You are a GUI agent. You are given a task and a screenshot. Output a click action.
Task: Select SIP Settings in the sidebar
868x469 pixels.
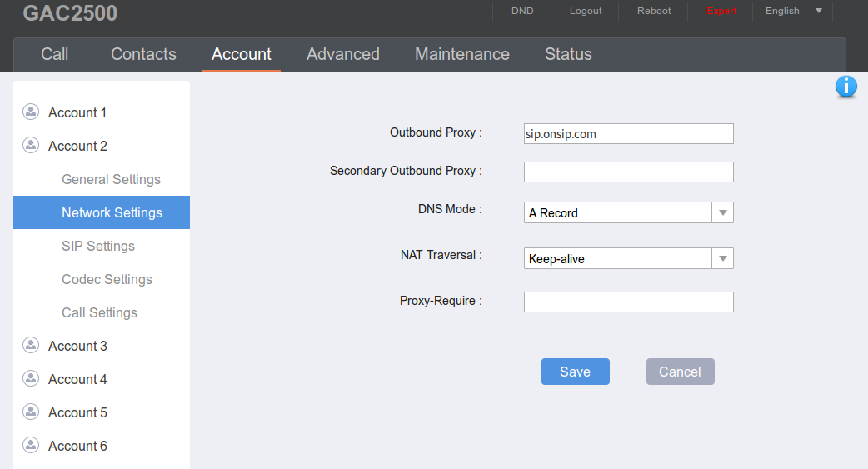point(98,246)
